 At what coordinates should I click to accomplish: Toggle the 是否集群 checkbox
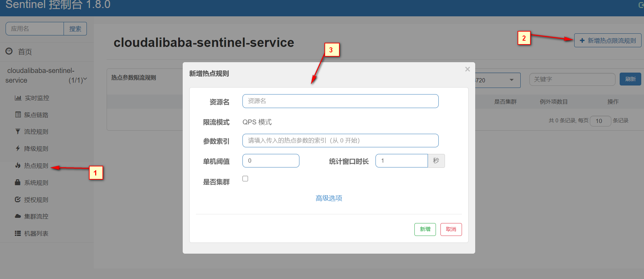(245, 179)
